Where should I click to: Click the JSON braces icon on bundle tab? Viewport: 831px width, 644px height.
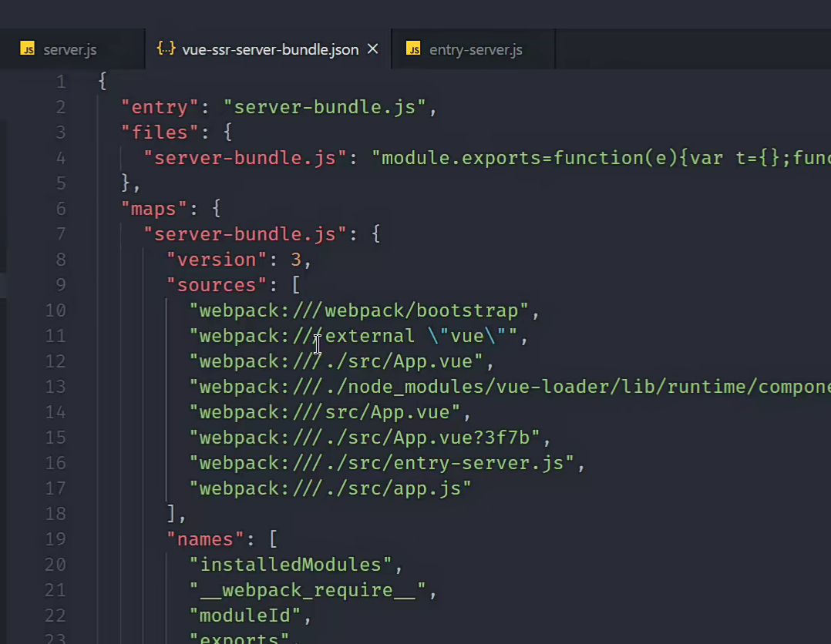pyautogui.click(x=165, y=49)
